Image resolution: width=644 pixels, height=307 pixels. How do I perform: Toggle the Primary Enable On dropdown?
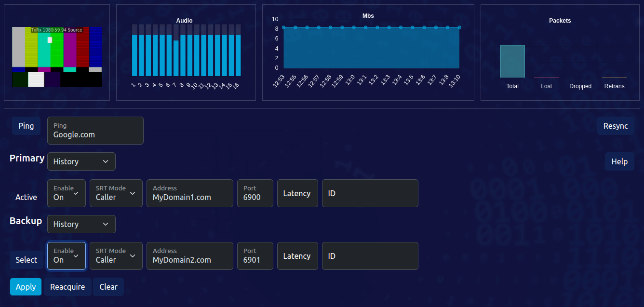pos(67,193)
